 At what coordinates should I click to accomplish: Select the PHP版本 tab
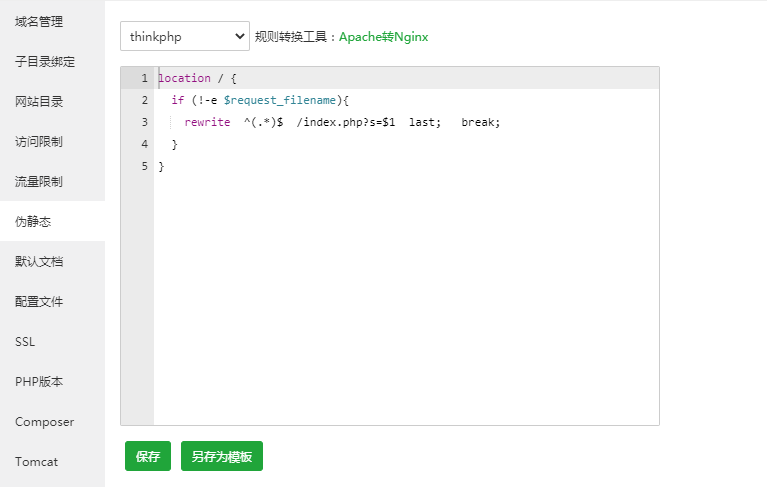click(x=39, y=381)
